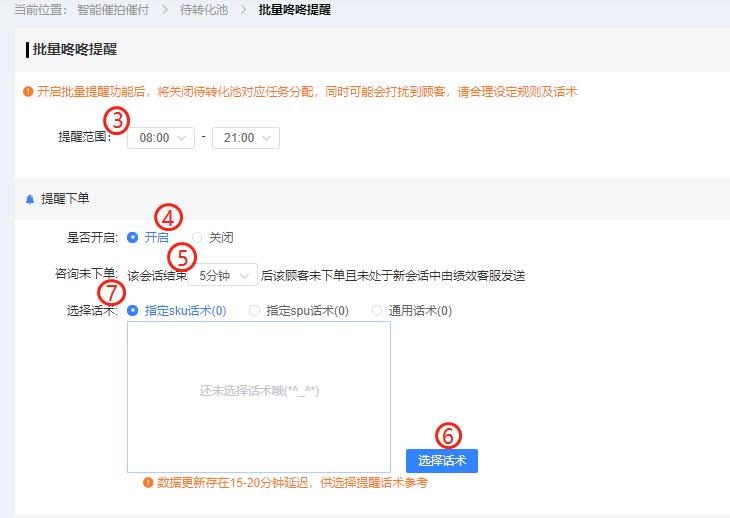The height and width of the screenshot is (518, 730).
Task: Choose 指定sku话术(0) radio option
Action: 177,310
